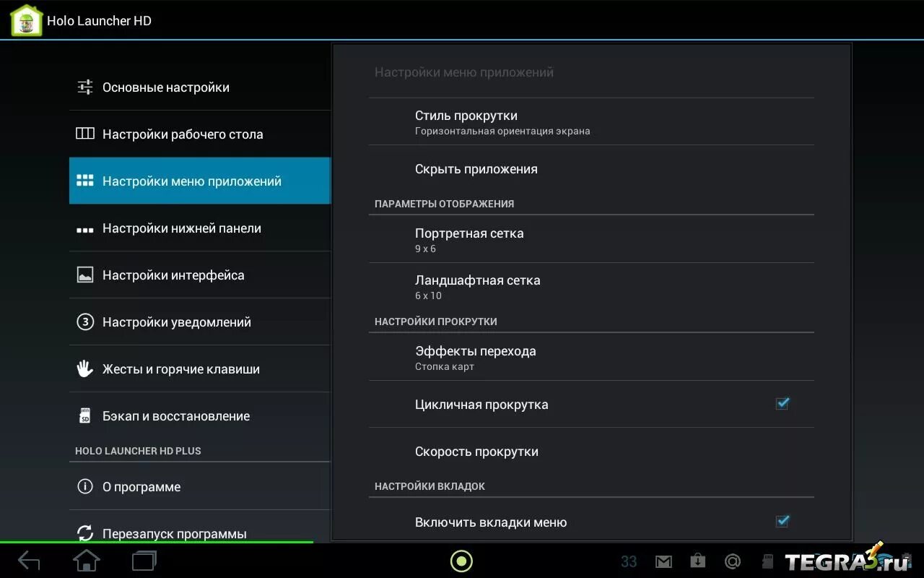Tap the recent apps navigation button

pos(144,561)
